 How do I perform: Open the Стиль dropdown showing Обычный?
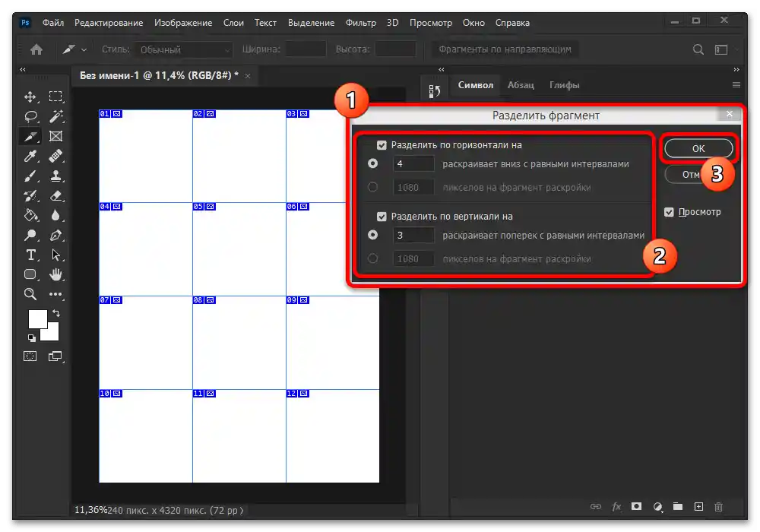click(x=184, y=49)
